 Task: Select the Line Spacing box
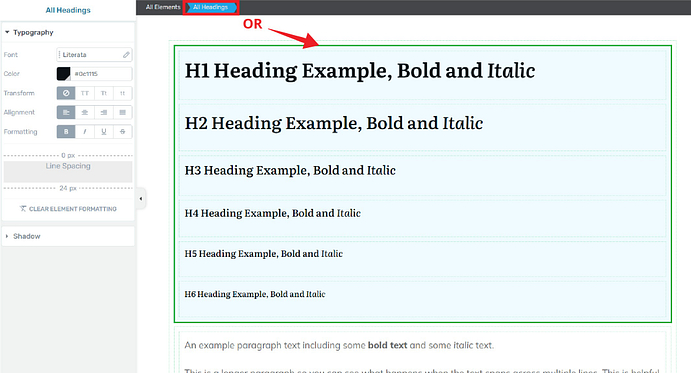(68, 172)
